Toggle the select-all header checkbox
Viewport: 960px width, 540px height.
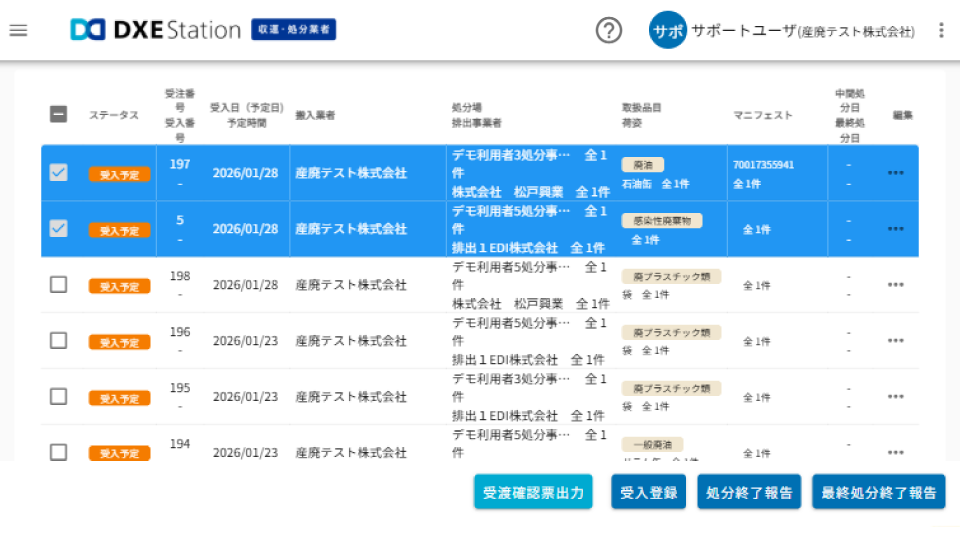tap(59, 115)
